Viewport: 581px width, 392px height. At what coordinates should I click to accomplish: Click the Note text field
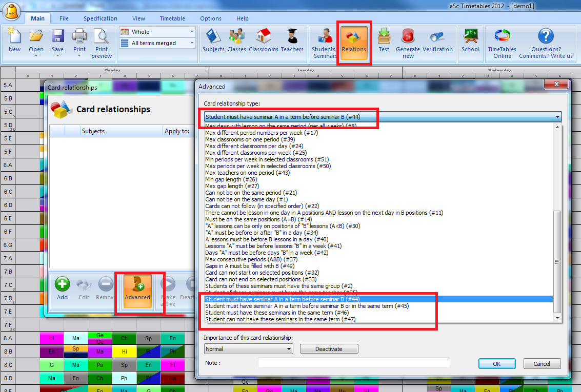coord(354,363)
